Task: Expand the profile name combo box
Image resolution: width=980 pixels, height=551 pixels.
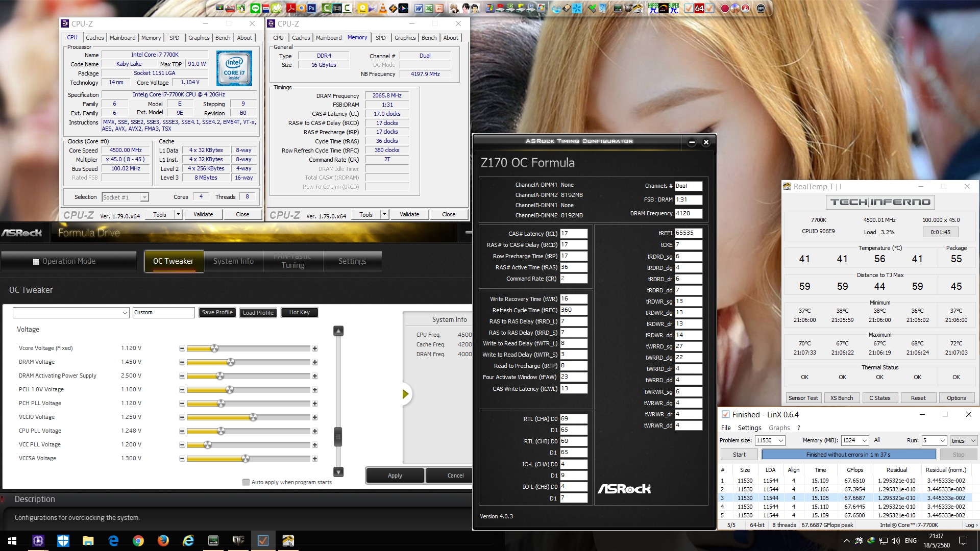Action: 125,313
